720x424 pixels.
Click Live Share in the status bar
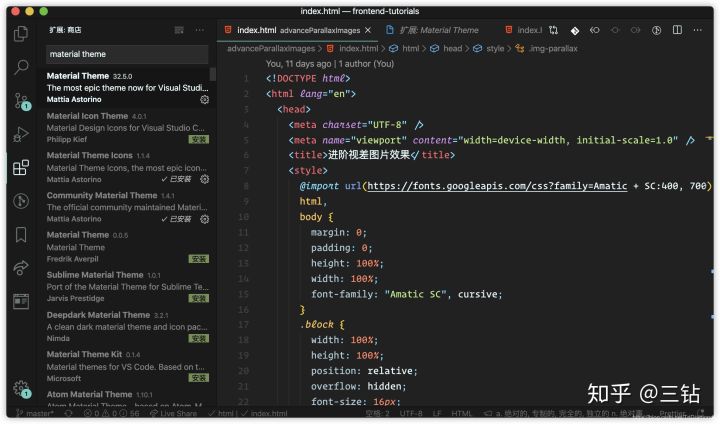(x=173, y=413)
